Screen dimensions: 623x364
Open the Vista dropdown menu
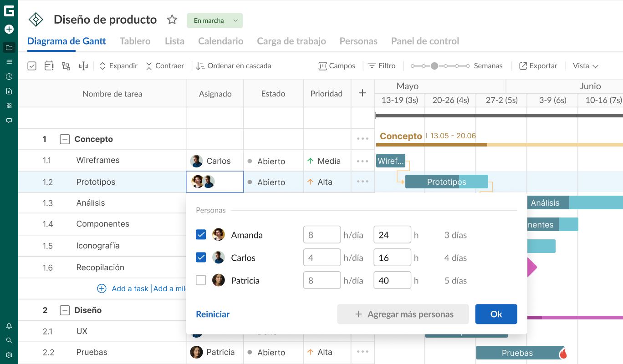(585, 66)
